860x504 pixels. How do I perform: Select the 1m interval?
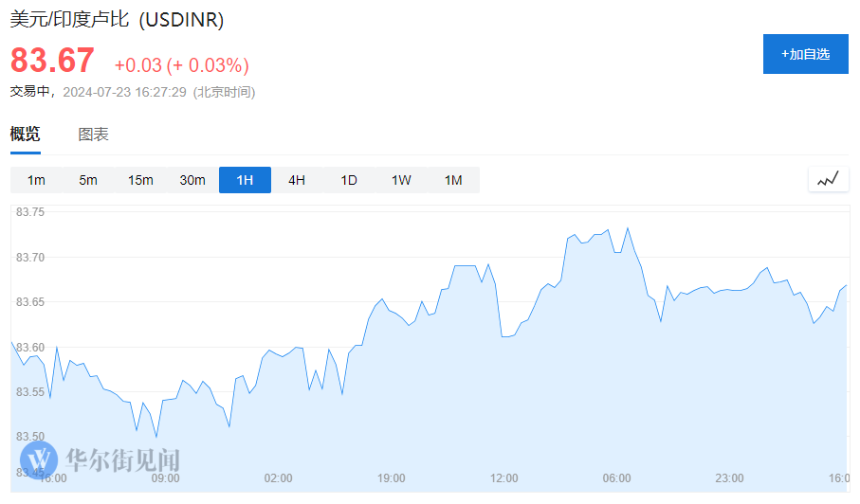click(36, 180)
